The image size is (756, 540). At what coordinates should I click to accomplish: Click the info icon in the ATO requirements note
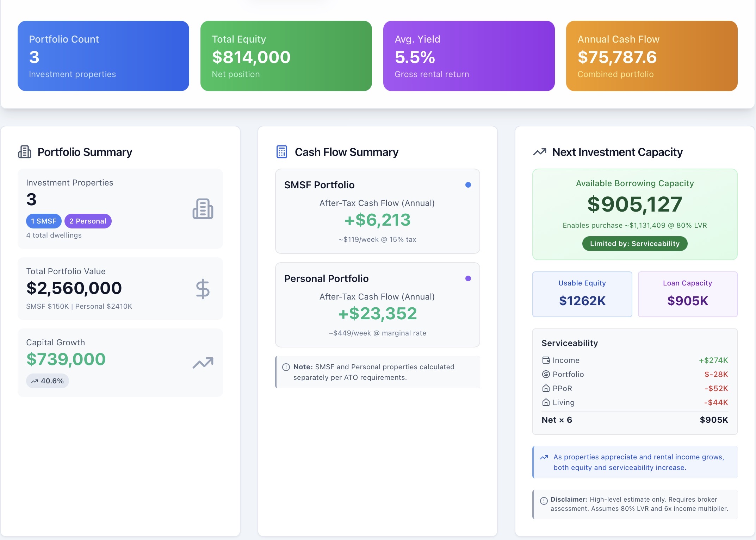tap(286, 367)
